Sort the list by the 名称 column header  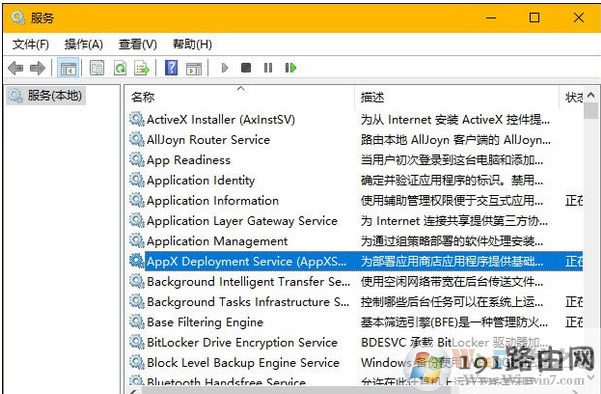point(241,97)
